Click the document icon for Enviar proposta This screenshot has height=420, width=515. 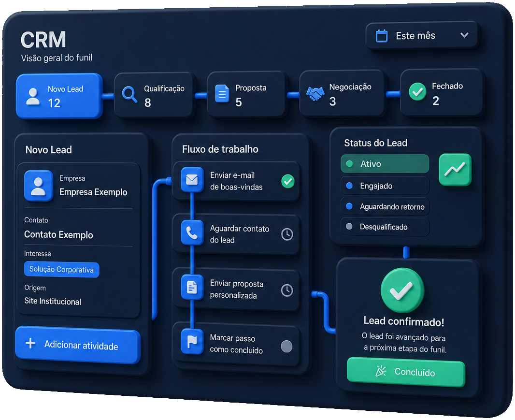point(192,287)
